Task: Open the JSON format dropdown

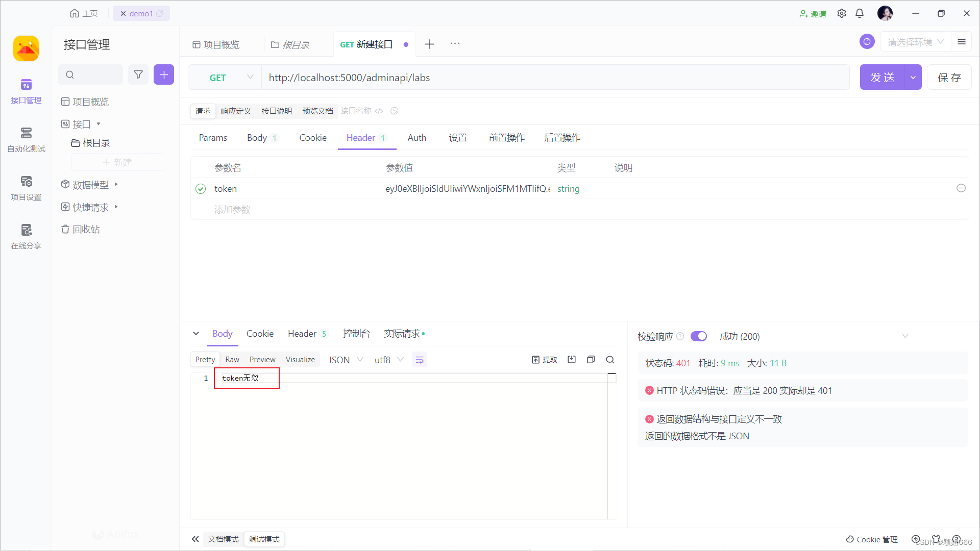Action: [x=346, y=360]
